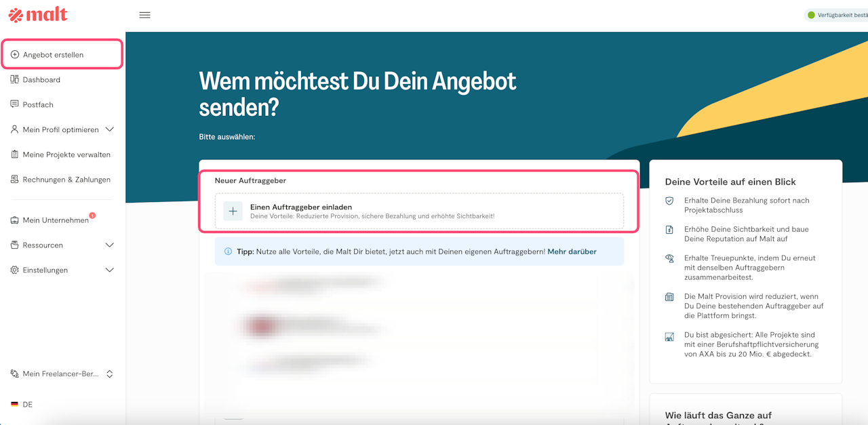Expand the Einstellungen chevron
868x425 pixels.
coord(110,270)
